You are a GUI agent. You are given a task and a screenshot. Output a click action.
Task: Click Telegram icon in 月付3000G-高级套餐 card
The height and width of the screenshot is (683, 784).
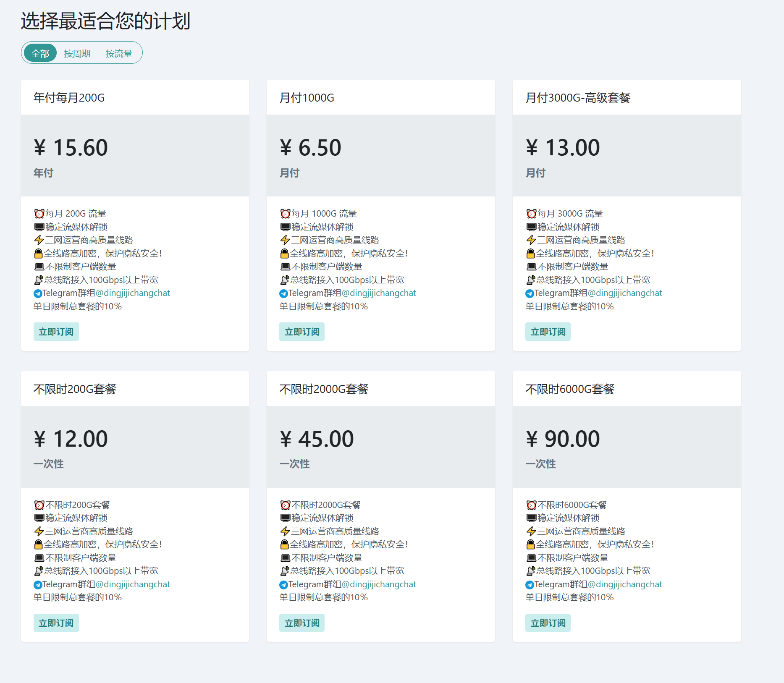point(530,293)
